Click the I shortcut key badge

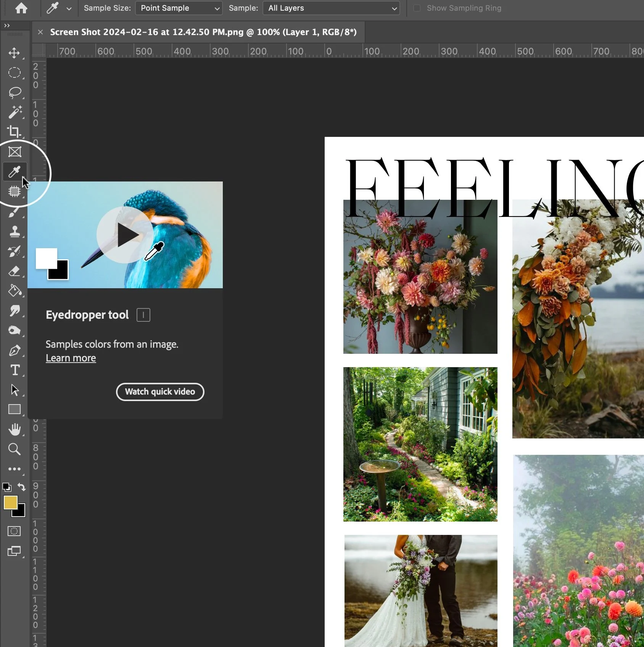click(143, 315)
